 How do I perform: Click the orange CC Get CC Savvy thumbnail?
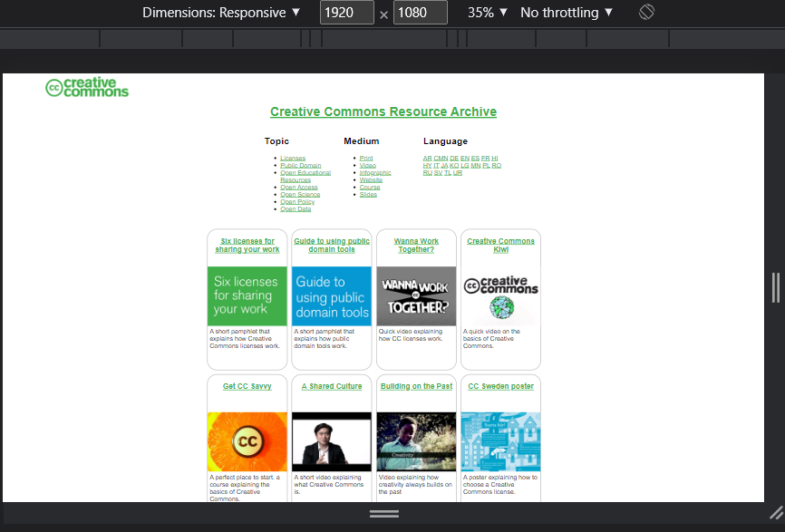click(247, 441)
